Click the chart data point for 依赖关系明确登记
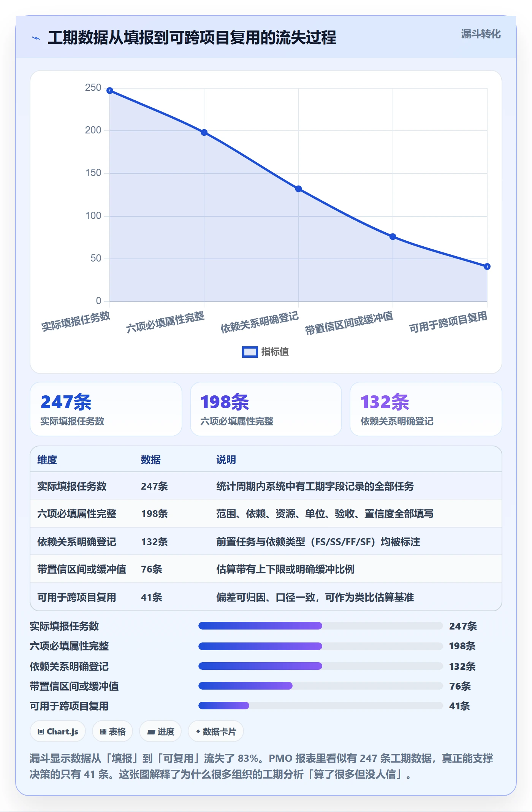 pos(298,189)
